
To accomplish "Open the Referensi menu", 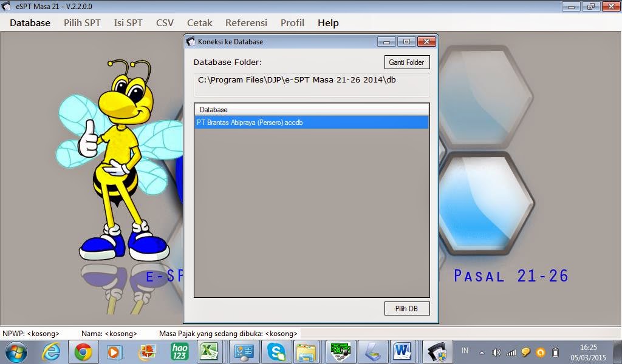I will coord(246,23).
